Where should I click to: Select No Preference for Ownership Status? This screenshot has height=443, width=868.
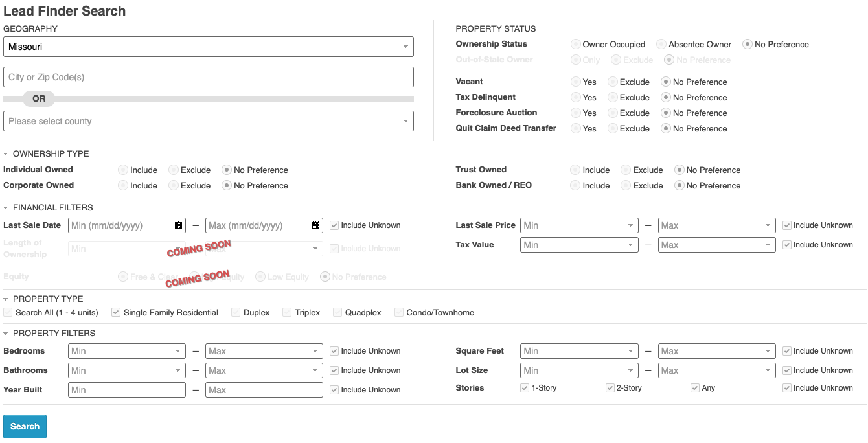[748, 44]
